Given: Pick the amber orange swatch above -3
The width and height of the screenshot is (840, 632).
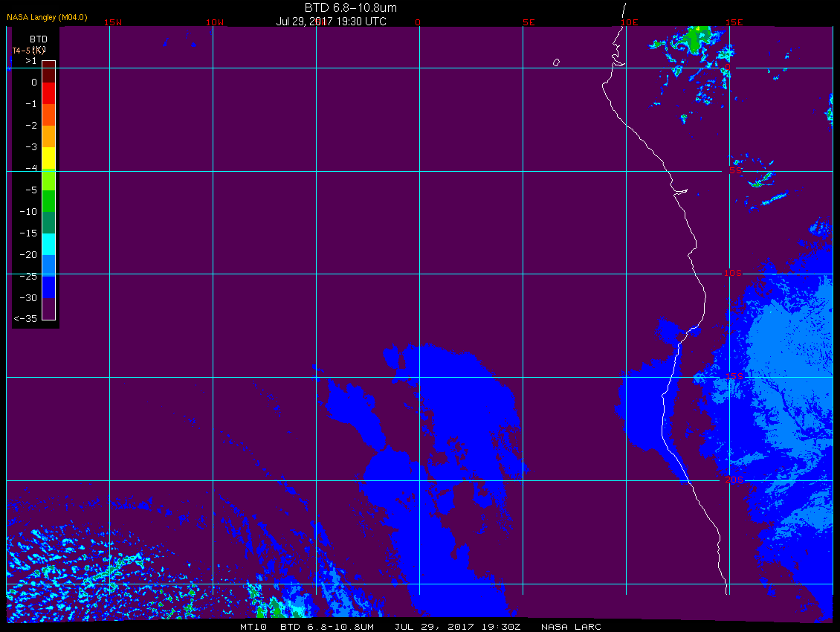Looking at the screenshot, I should (x=49, y=136).
